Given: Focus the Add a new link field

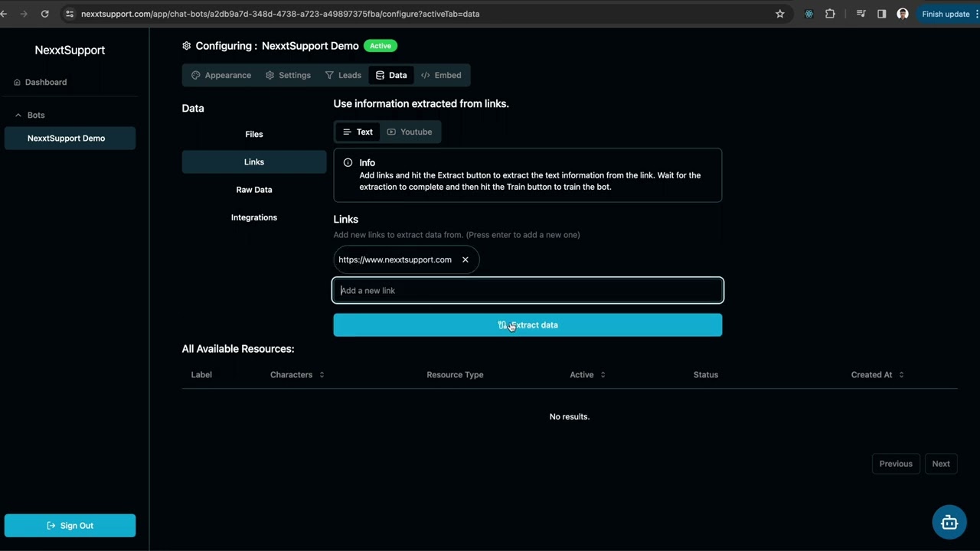Looking at the screenshot, I should click(x=528, y=291).
